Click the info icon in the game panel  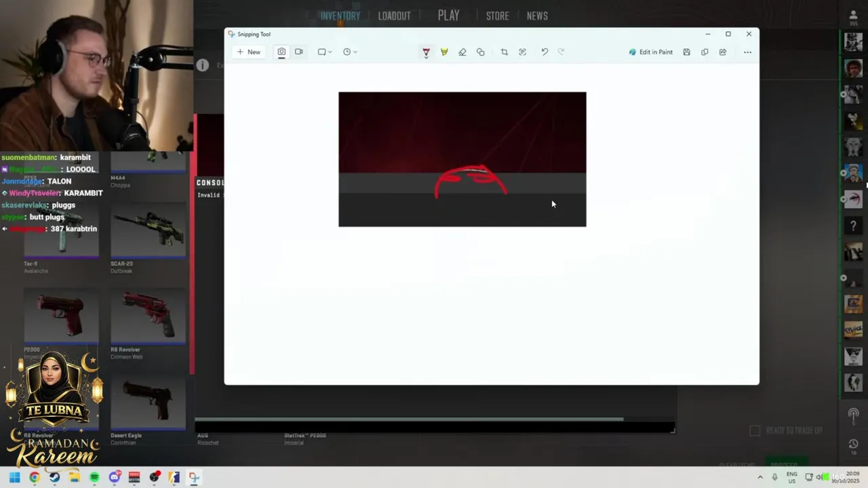tap(203, 65)
